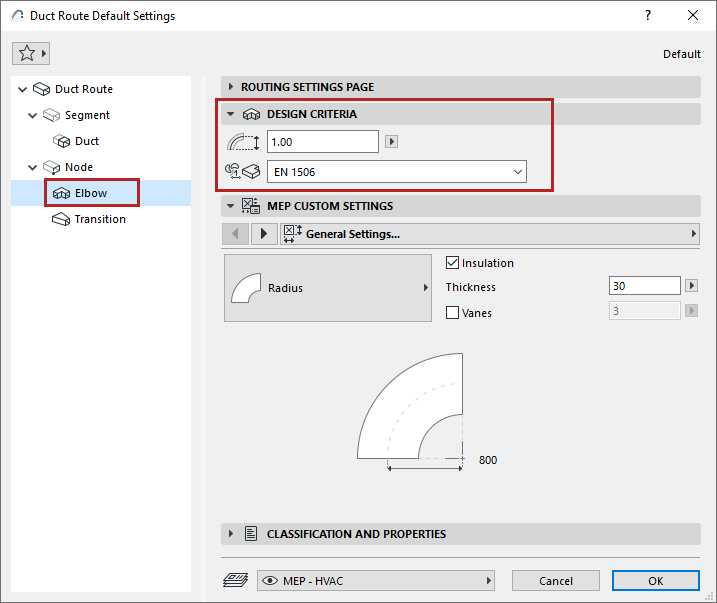The width and height of the screenshot is (717, 603).
Task: Open the General Settings page menu
Action: tap(490, 234)
